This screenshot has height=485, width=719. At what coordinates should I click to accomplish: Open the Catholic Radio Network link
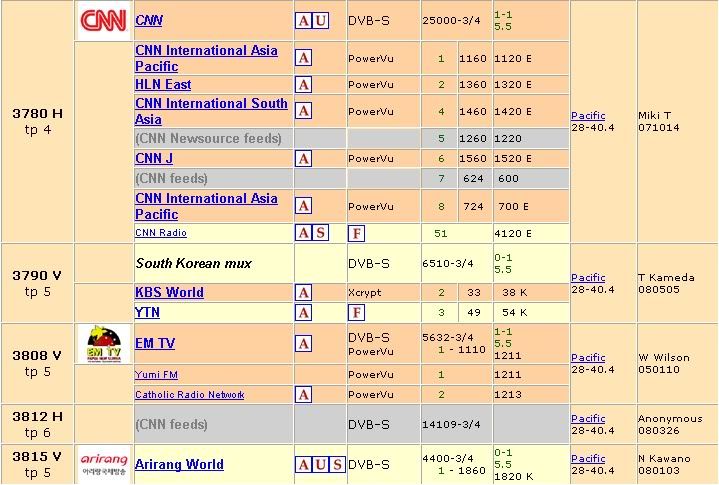pos(189,394)
